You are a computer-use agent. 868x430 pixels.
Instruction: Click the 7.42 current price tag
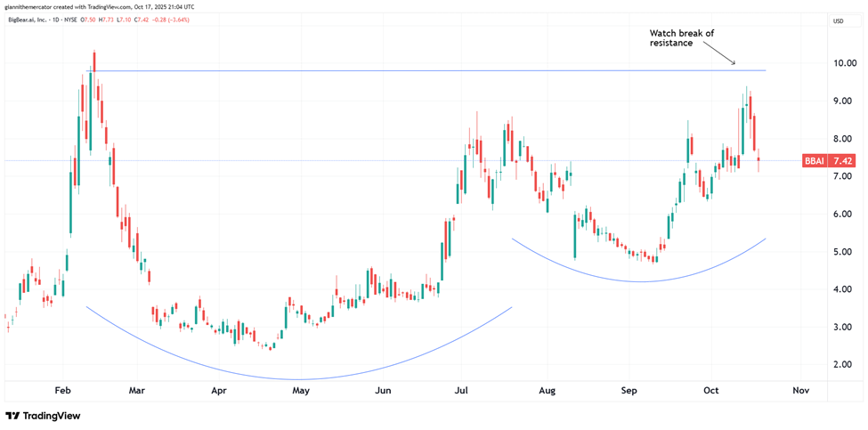842,161
